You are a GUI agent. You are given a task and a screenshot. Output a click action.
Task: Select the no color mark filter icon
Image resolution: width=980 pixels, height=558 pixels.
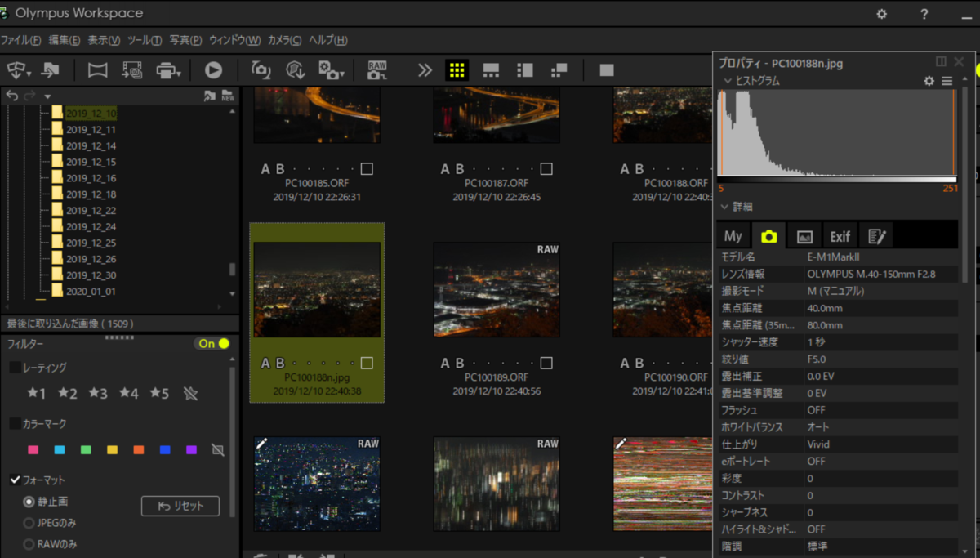click(217, 450)
